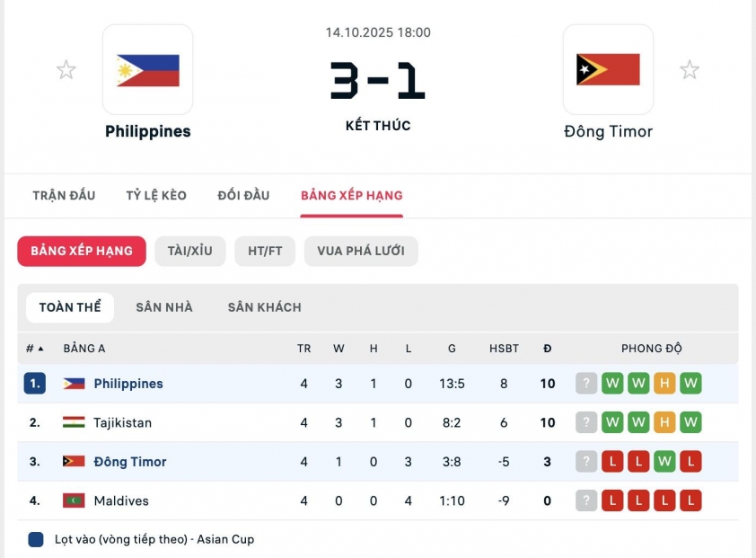Open Philippines team link in standings
Image resolution: width=756 pixels, height=558 pixels.
pyautogui.click(x=128, y=384)
